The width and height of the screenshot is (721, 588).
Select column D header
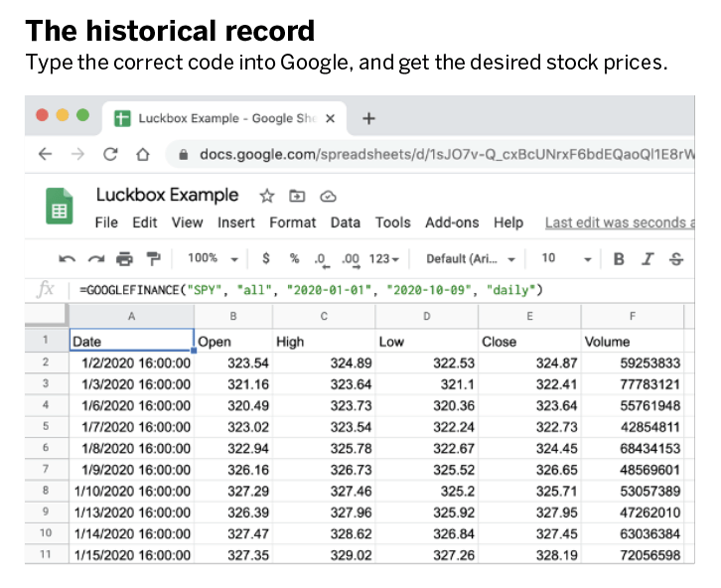pyautogui.click(x=427, y=316)
